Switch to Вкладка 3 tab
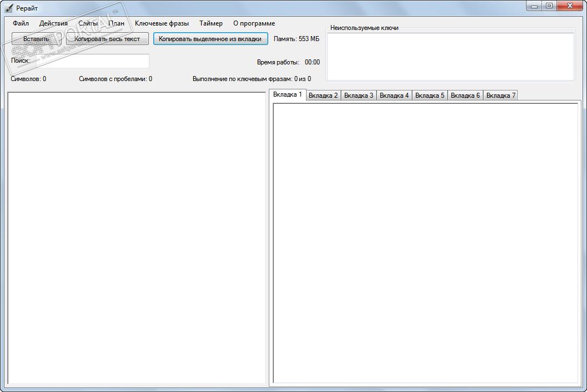Screen dimensions: 587x392 (x=359, y=96)
